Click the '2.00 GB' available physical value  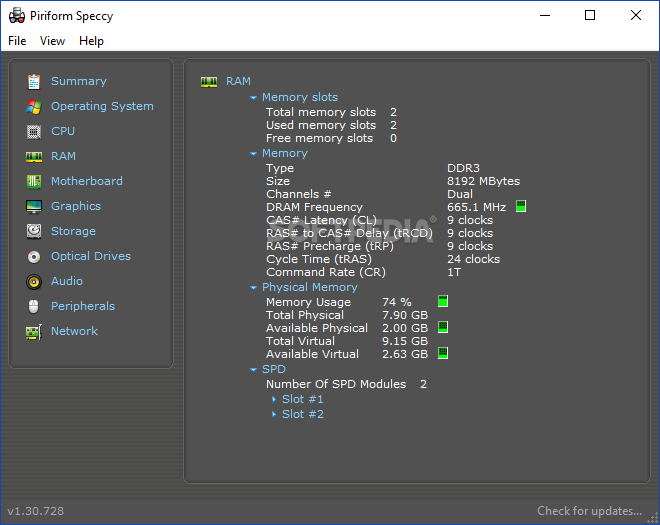tap(405, 328)
